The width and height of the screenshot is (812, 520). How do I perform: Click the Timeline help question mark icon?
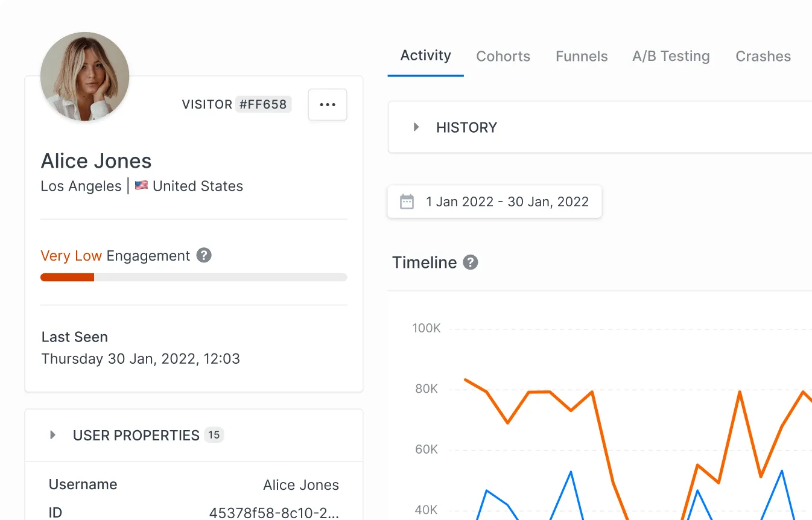[x=471, y=262]
